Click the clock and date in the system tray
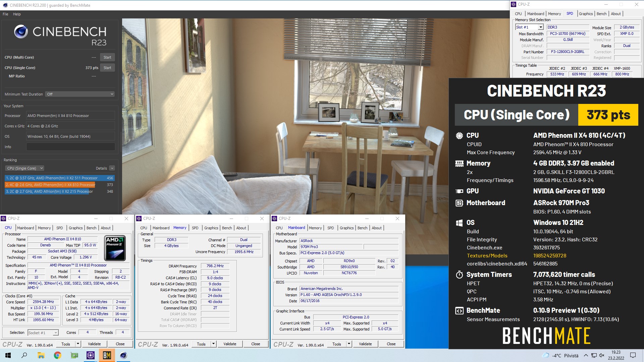Image resolution: width=644 pixels, height=362 pixels. pyautogui.click(x=616, y=355)
